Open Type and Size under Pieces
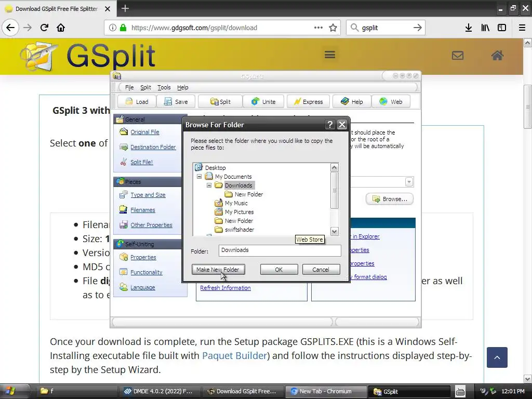The image size is (532, 399). coord(148,195)
